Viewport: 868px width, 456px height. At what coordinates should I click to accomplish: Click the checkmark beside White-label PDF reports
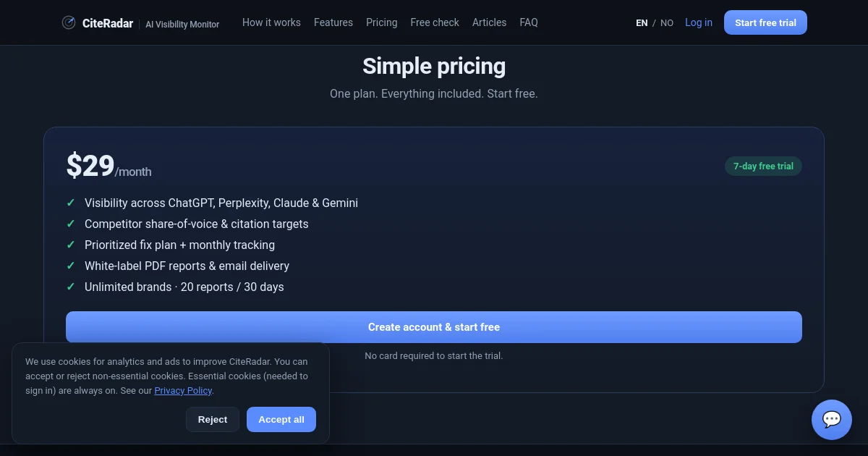[x=71, y=266]
